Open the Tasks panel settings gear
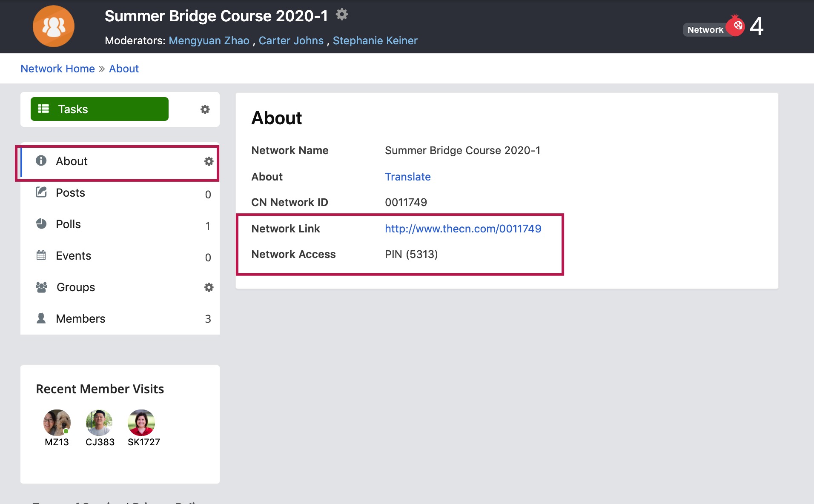This screenshot has height=504, width=814. (205, 109)
